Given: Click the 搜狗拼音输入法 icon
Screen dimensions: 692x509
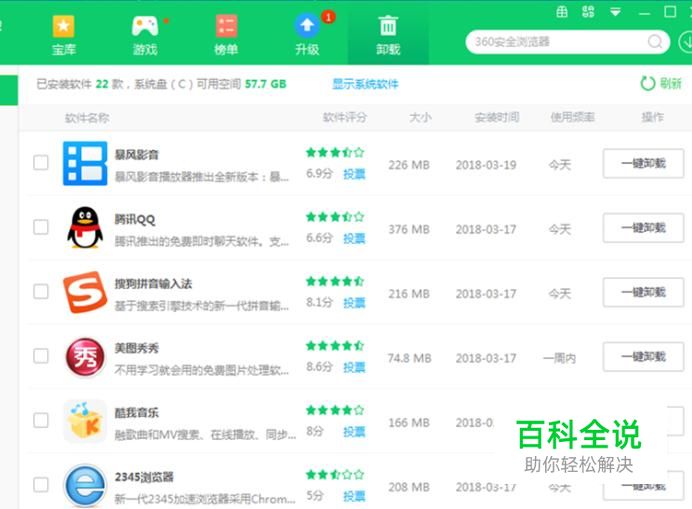Looking at the screenshot, I should click(x=85, y=292).
